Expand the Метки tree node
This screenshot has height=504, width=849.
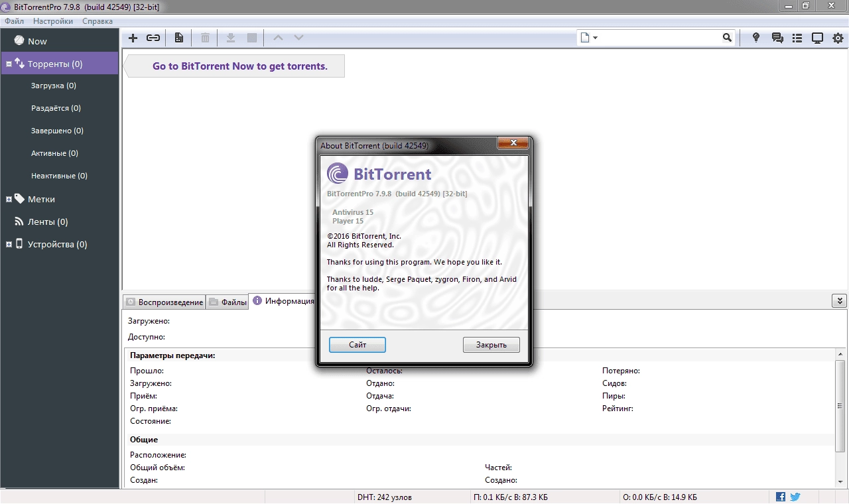point(9,200)
